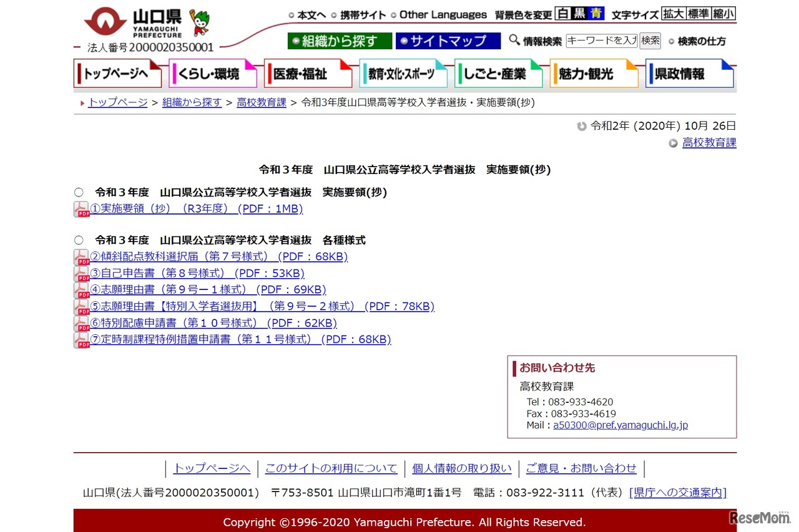Open the PDF icon beside 自己申告書

81,273
